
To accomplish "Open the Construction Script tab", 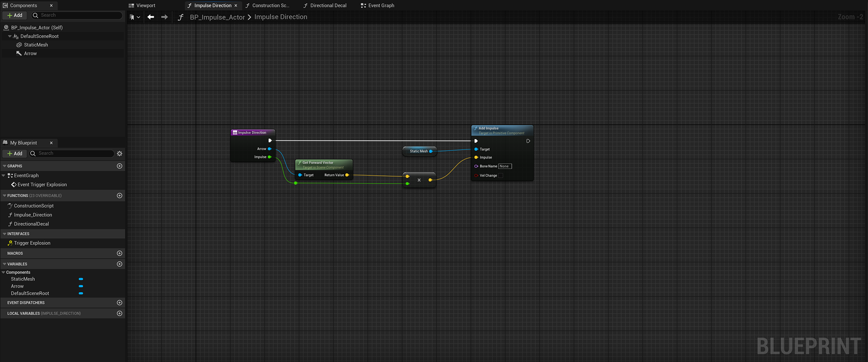I will (267, 5).
